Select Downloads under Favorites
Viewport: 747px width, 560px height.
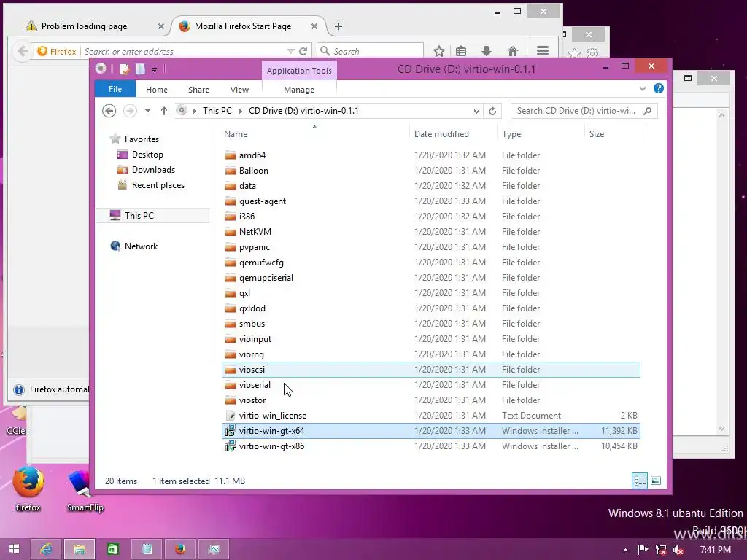[153, 170]
